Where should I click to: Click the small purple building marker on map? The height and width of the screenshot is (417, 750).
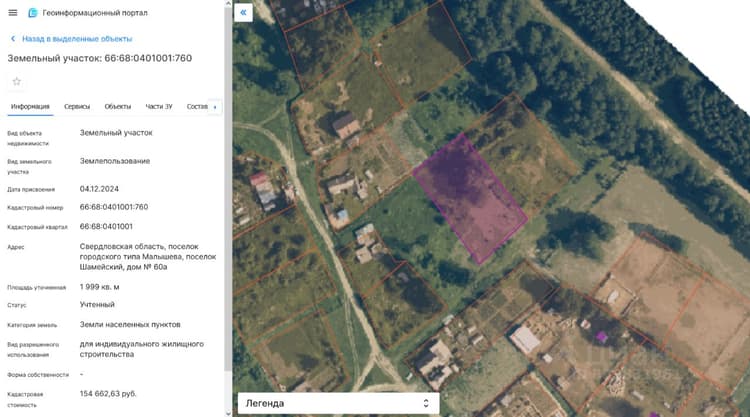click(x=602, y=337)
